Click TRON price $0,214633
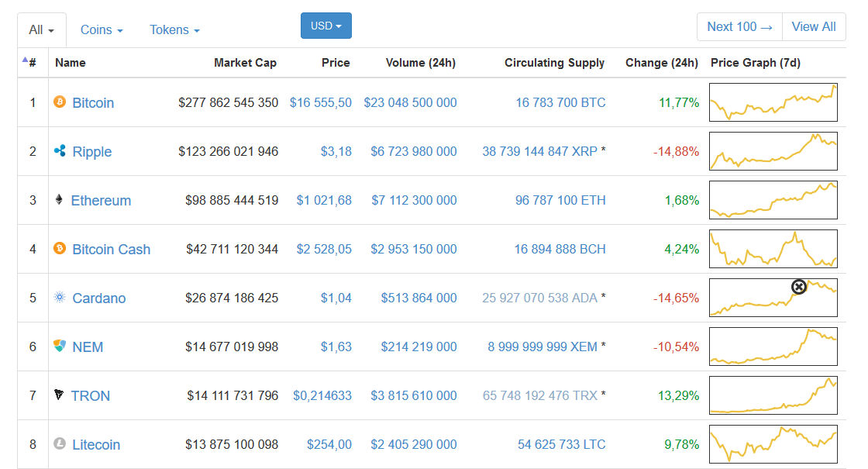Viewport: 868px width, 469px height. tap(322, 395)
